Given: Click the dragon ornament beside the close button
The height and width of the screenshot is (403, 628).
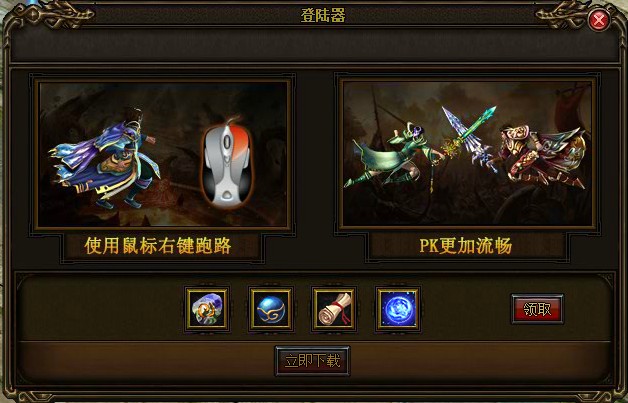Looking at the screenshot, I should click(563, 16).
